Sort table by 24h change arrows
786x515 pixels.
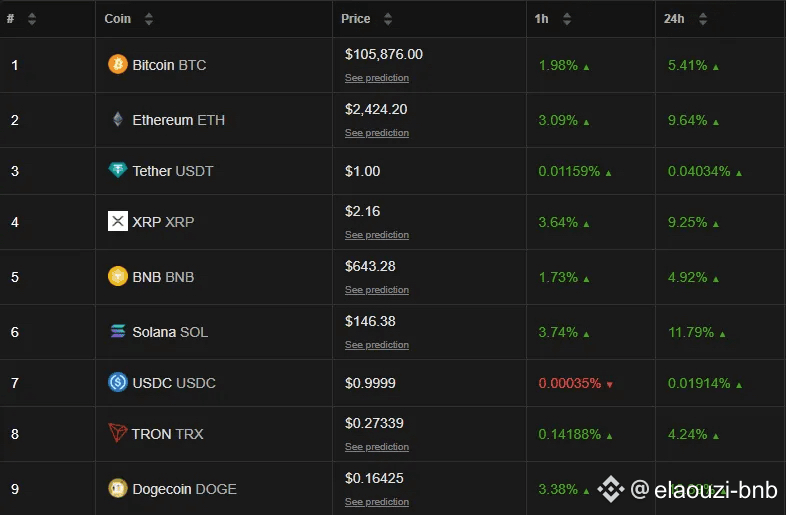click(x=703, y=19)
